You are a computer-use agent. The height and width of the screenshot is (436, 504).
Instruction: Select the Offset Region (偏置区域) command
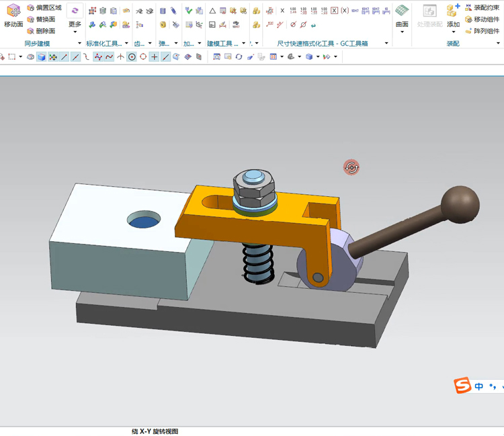tap(44, 8)
